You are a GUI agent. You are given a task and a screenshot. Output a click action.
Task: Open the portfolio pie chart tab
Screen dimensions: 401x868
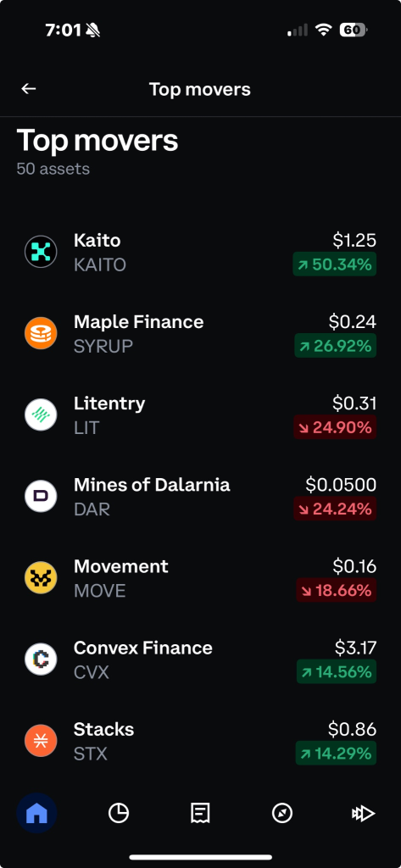pyautogui.click(x=118, y=813)
